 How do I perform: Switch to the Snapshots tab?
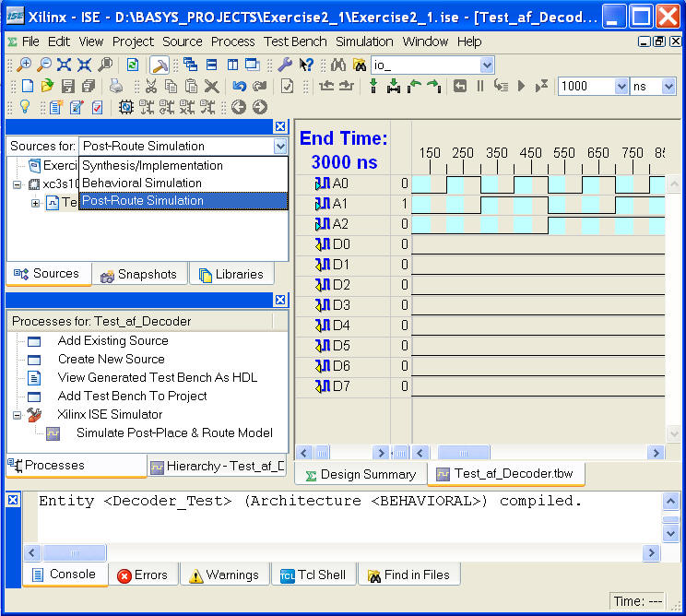tap(138, 274)
